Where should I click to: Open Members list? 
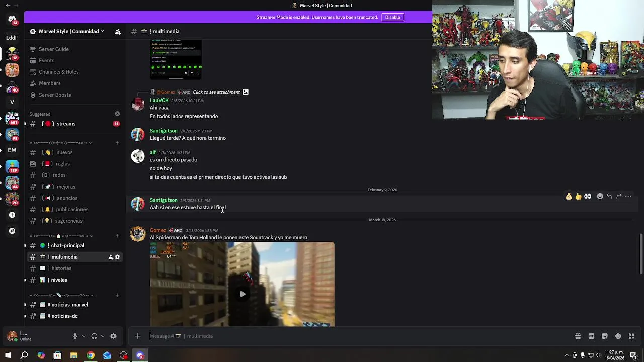(x=75, y=83)
